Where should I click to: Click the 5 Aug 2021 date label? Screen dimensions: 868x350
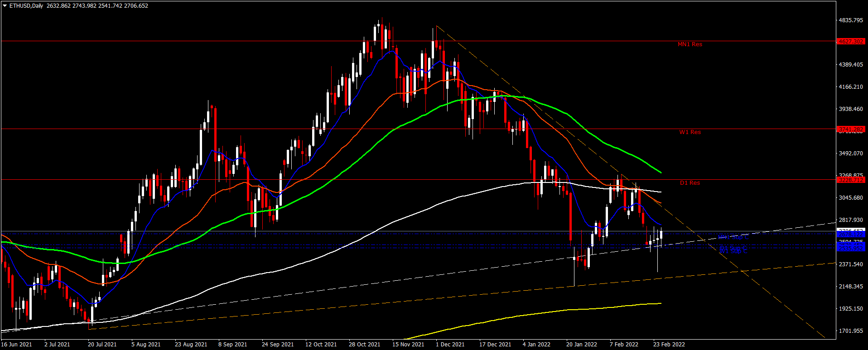pos(146,345)
